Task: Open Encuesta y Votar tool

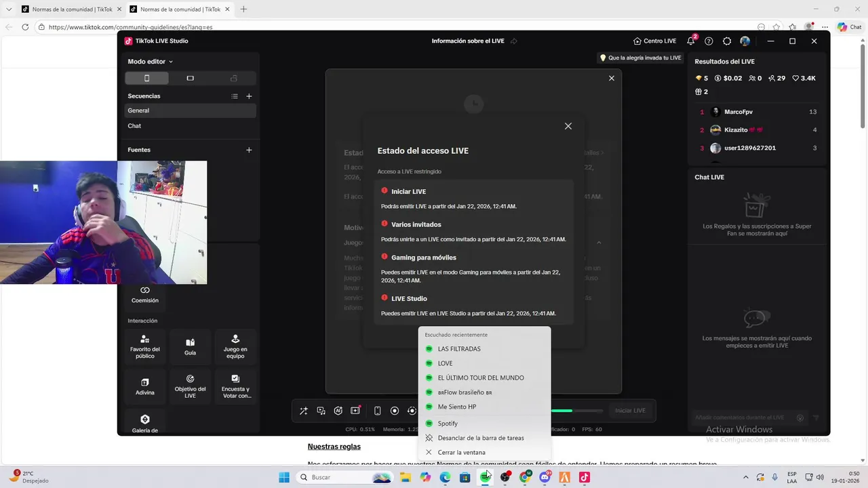Action: 235,386
